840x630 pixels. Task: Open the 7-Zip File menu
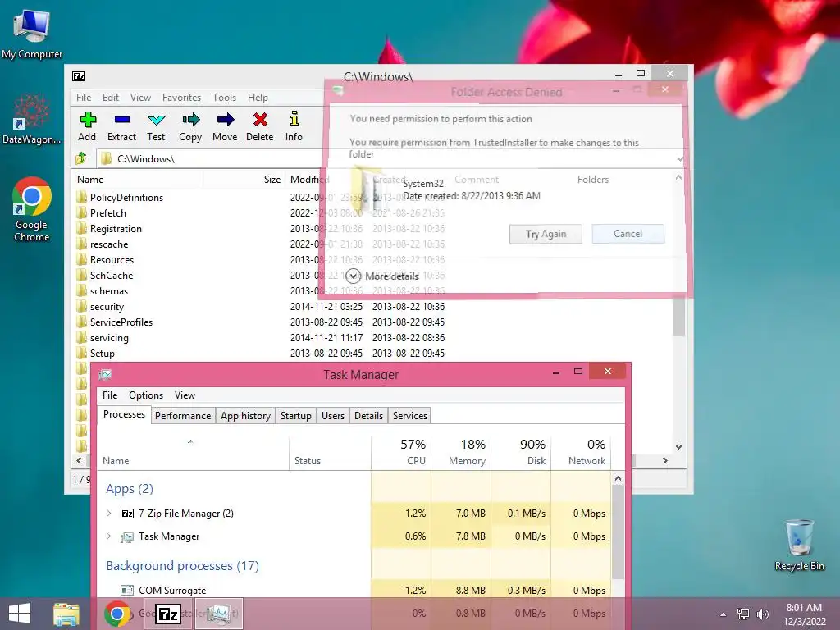[x=84, y=98]
